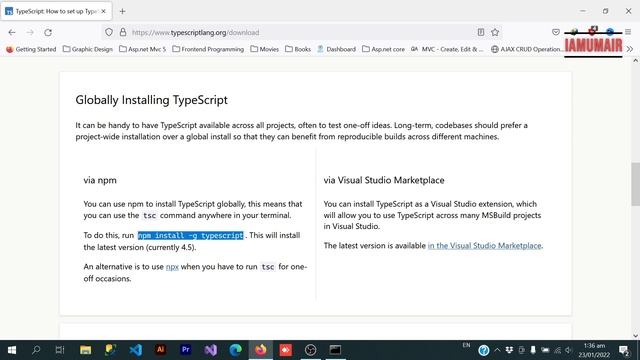Open Visual Studio Code from the taskbar
This screenshot has height=360, width=640.
coord(136,350)
